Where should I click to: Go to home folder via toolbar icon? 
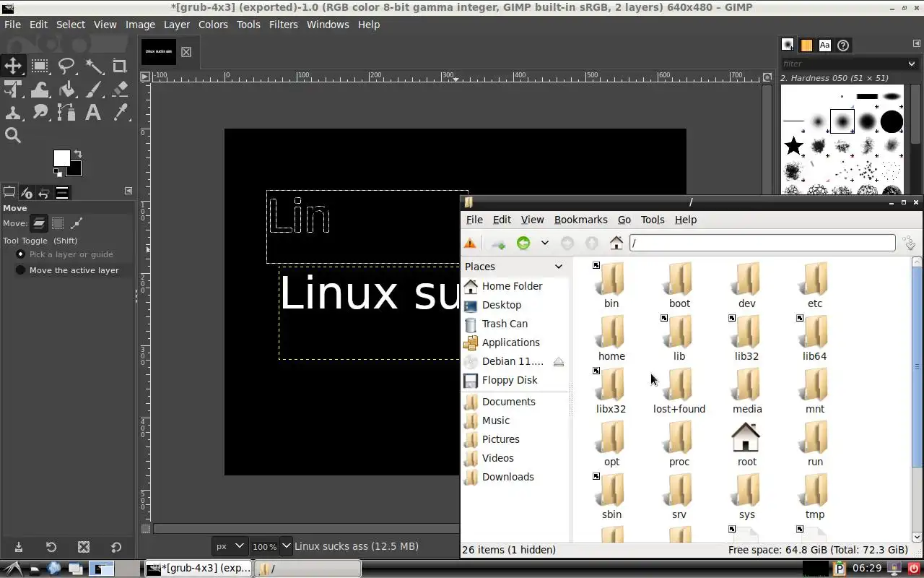(616, 243)
